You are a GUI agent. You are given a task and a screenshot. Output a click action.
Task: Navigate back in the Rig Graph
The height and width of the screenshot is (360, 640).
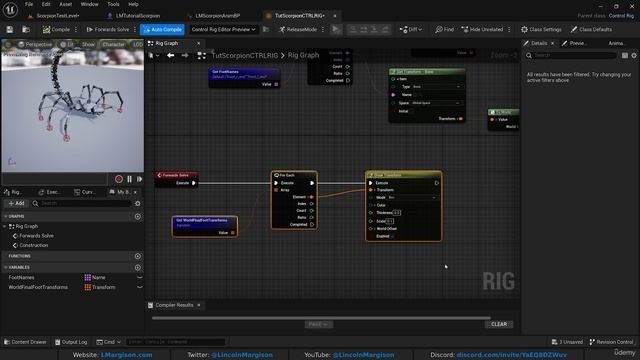[x=171, y=55]
